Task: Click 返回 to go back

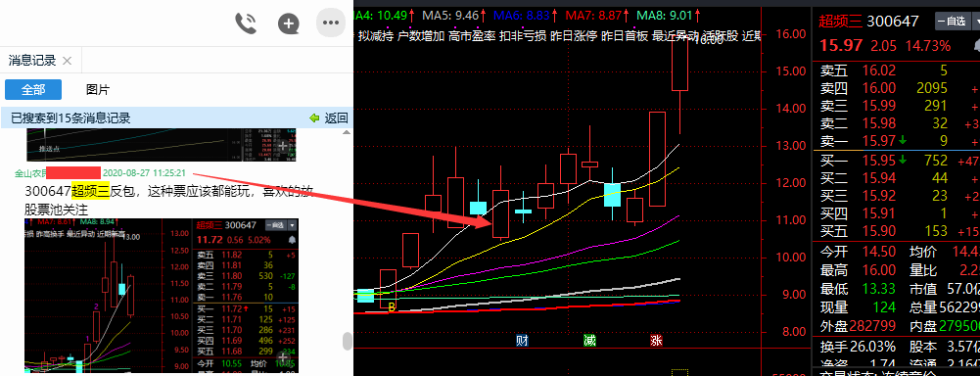Action: coord(330,118)
